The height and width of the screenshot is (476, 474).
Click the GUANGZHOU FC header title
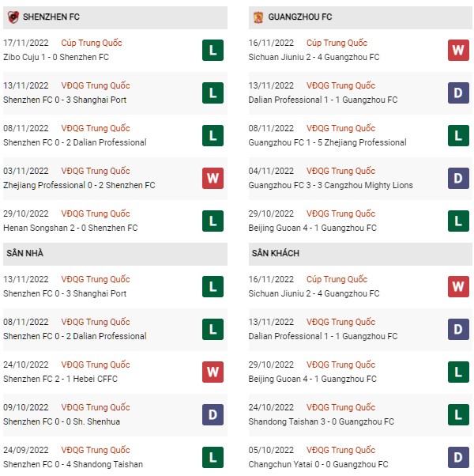[300, 17]
